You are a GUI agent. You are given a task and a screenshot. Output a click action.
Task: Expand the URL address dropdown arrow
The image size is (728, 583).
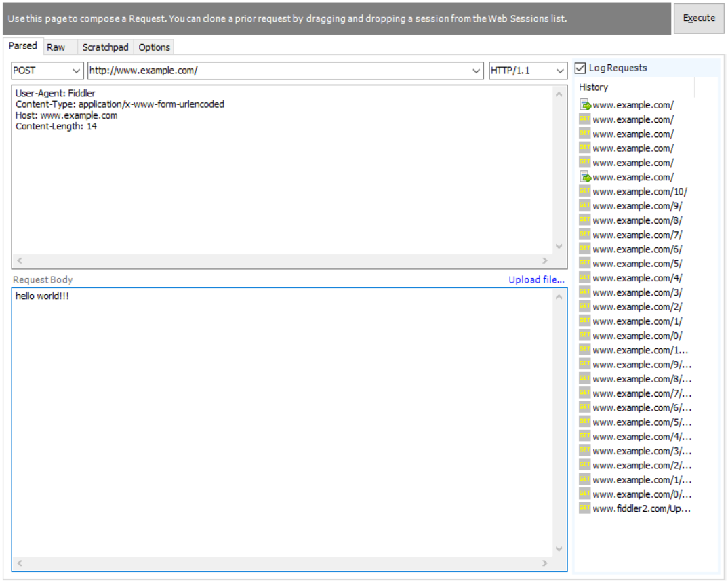click(477, 71)
